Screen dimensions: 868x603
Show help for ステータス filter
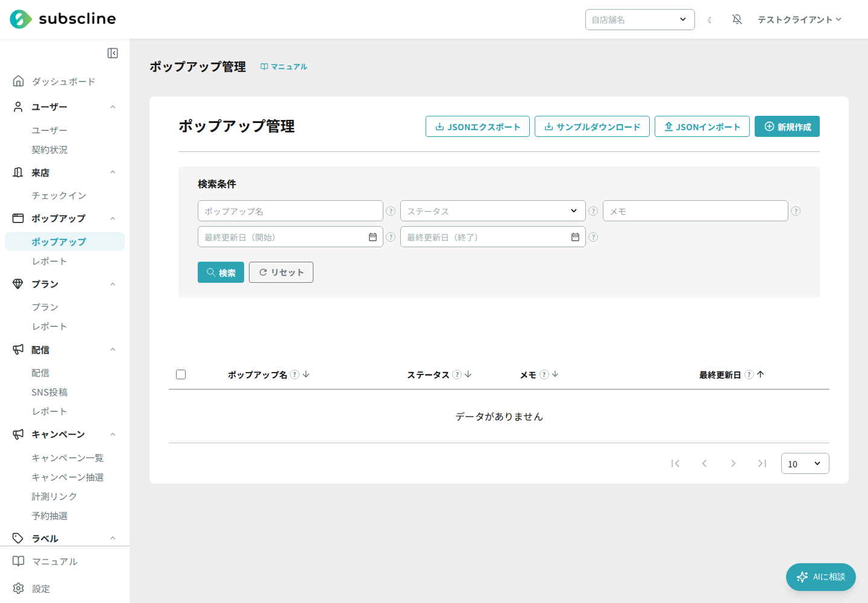click(x=593, y=211)
